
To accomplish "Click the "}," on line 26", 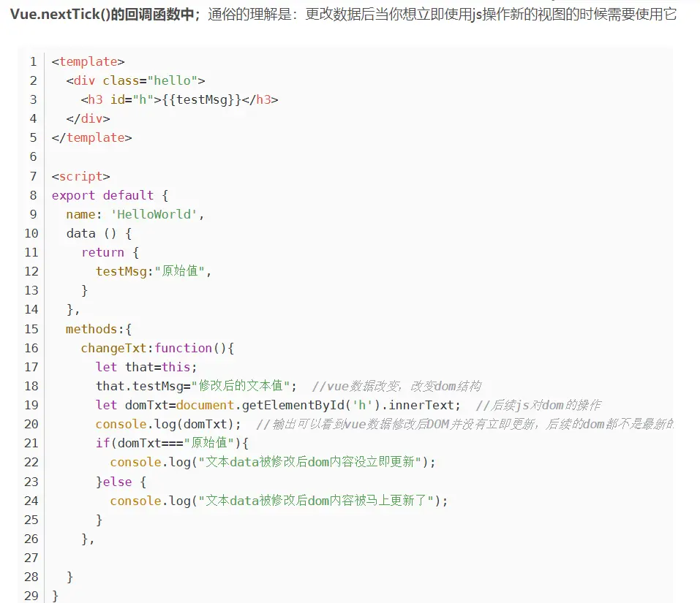I will pyautogui.click(x=88, y=539).
